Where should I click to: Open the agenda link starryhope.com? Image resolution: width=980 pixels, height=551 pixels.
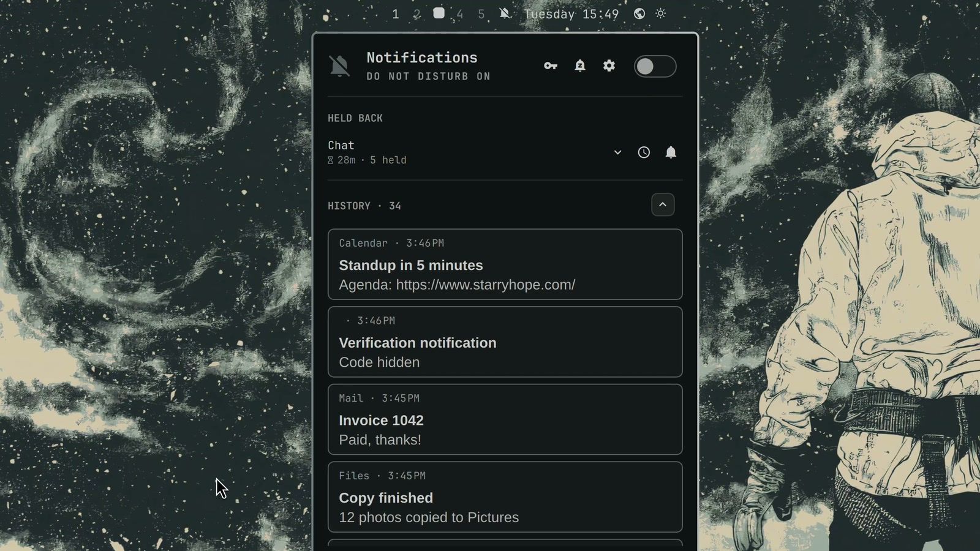coord(485,285)
